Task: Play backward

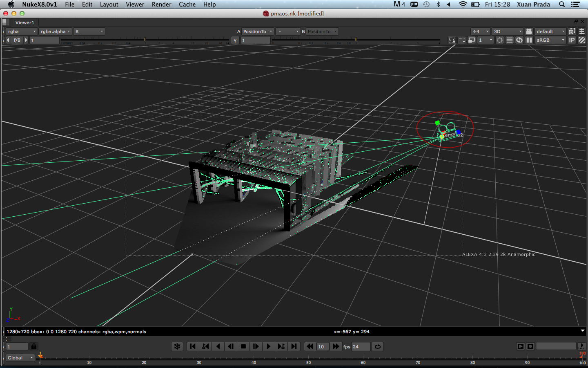Action: coord(218,346)
